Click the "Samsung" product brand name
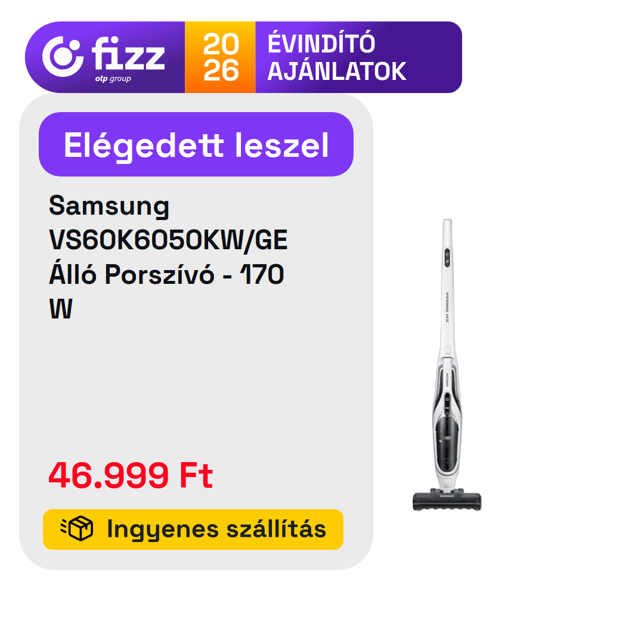The height and width of the screenshot is (644, 644). click(109, 206)
